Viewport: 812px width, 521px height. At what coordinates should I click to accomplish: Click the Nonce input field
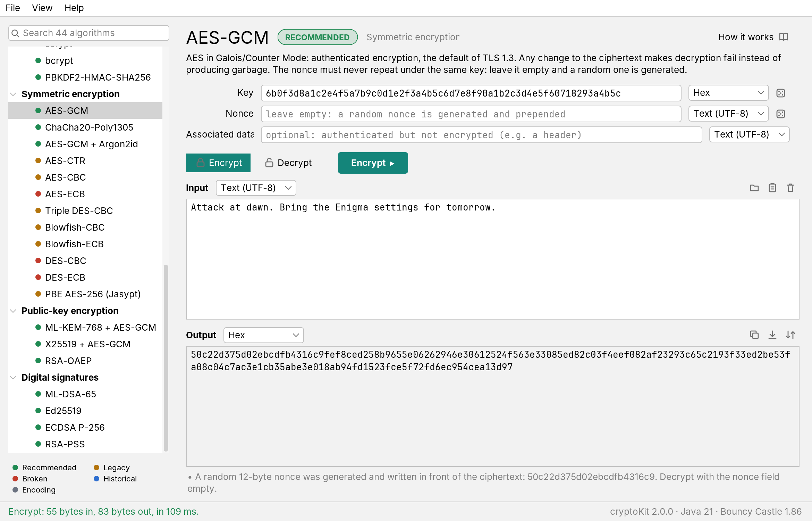[x=471, y=114]
